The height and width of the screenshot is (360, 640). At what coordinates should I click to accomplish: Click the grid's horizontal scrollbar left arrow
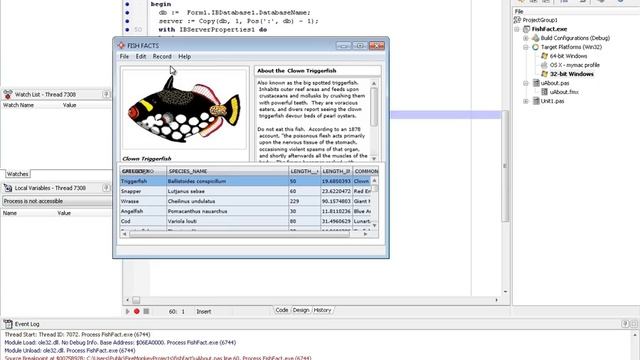(124, 234)
